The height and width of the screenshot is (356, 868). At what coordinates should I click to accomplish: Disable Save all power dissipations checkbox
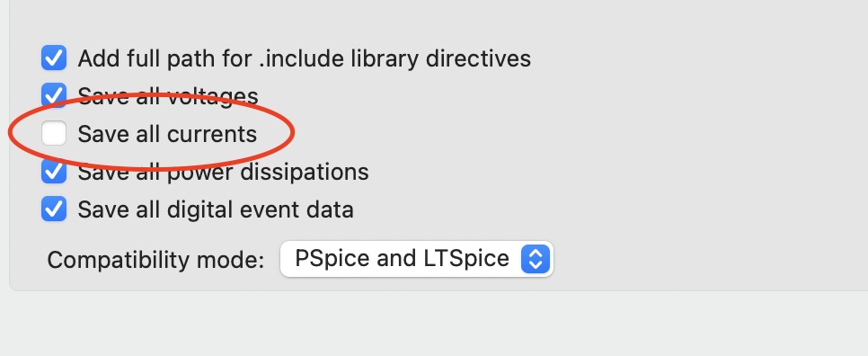(54, 171)
